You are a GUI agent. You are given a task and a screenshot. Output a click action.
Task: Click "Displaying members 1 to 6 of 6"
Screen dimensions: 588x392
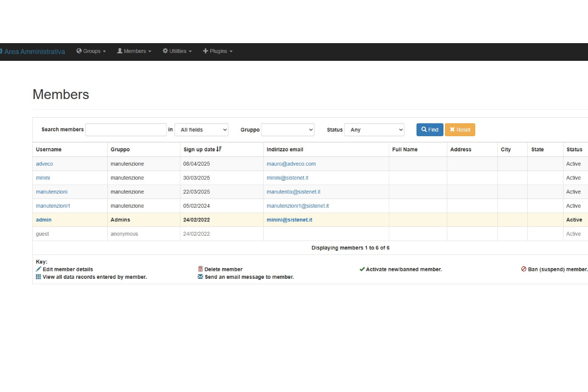350,248
